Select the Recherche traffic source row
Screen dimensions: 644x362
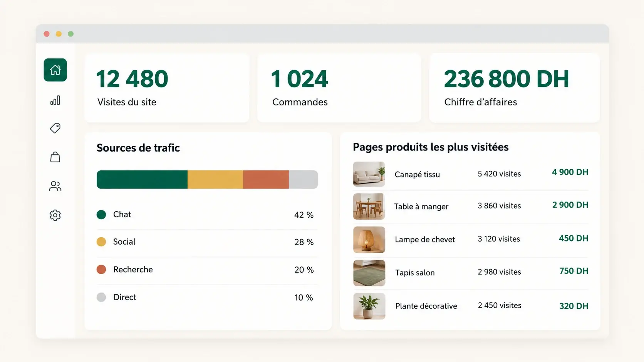point(207,270)
